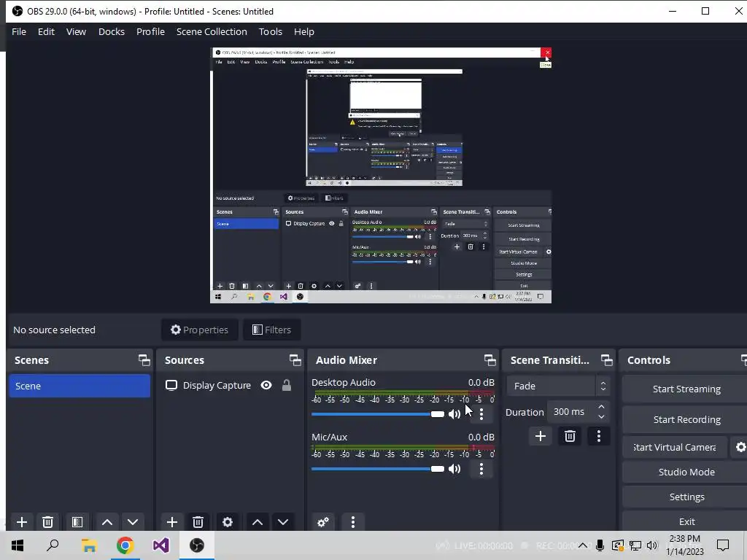
Task: Remove selected scene with trash icon
Action: pyautogui.click(x=47, y=522)
